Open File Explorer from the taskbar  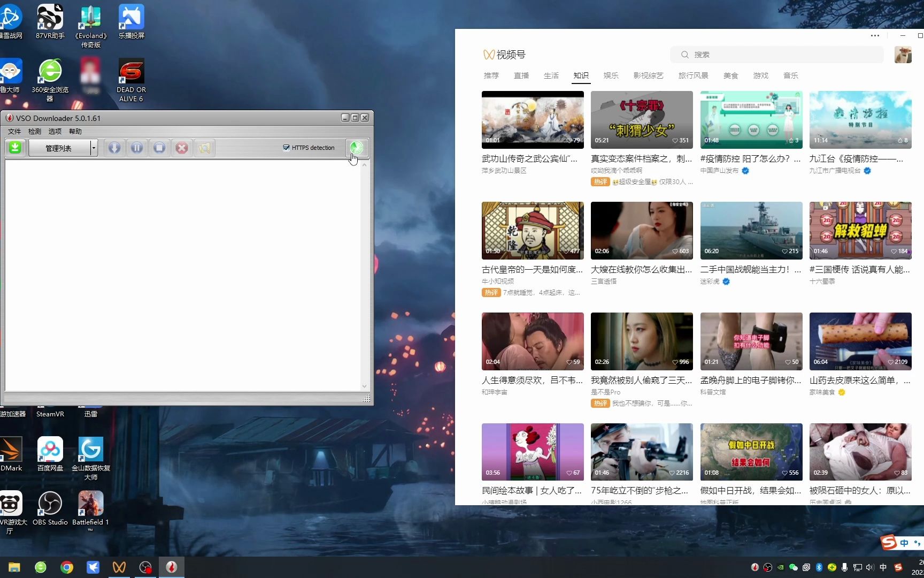tap(14, 567)
